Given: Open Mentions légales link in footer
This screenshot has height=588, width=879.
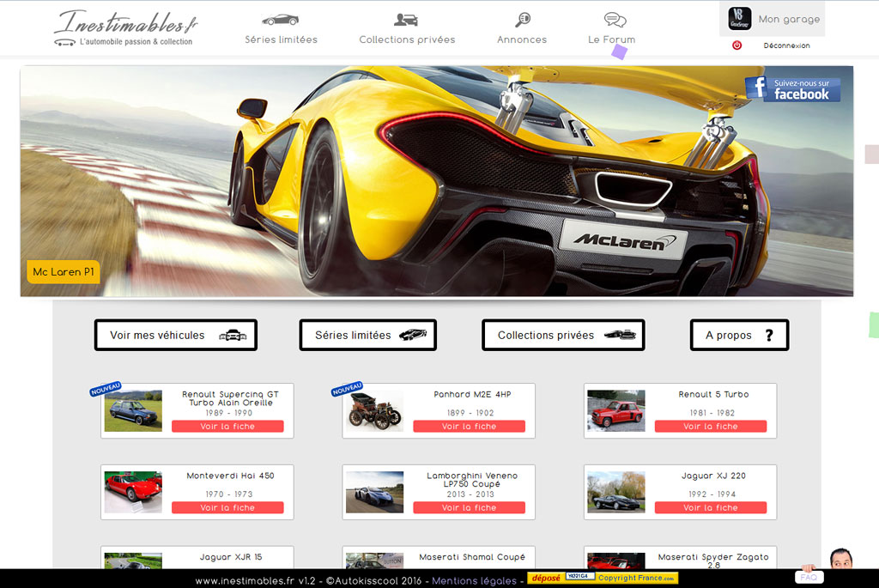Looking at the screenshot, I should pyautogui.click(x=474, y=581).
